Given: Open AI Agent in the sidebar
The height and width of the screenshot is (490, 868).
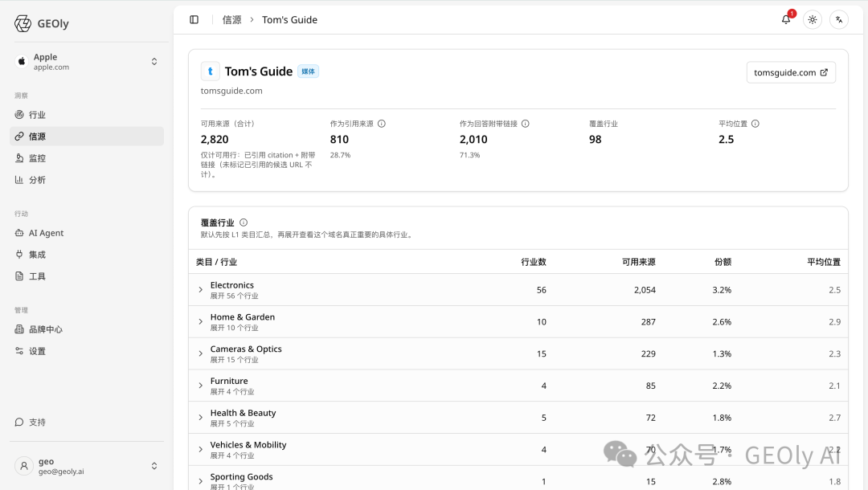Looking at the screenshot, I should (87, 233).
